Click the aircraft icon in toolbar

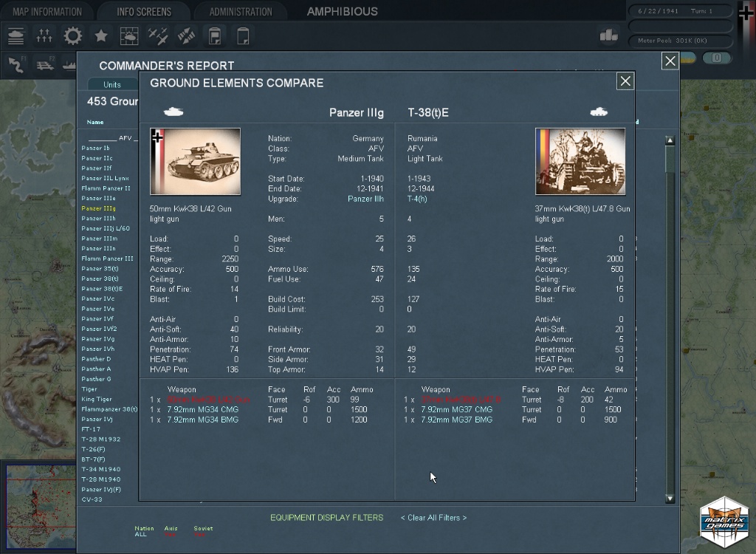click(157, 36)
